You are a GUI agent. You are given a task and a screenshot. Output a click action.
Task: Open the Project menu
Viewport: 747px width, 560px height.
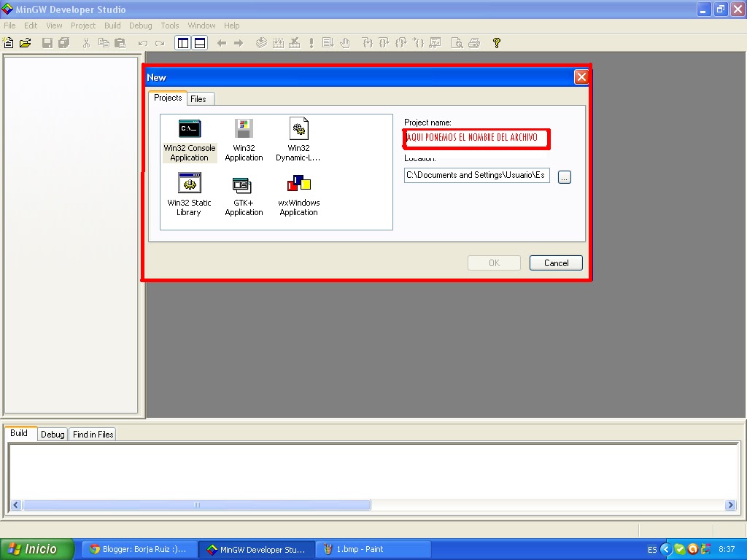point(83,26)
